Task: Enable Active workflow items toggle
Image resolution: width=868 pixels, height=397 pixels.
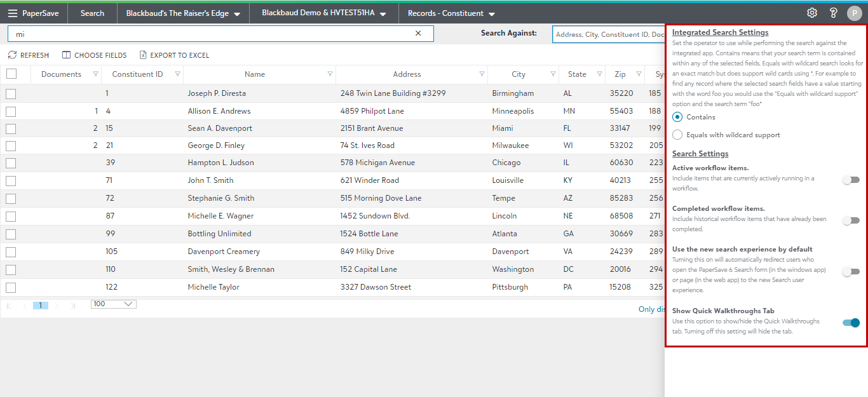Action: [851, 180]
